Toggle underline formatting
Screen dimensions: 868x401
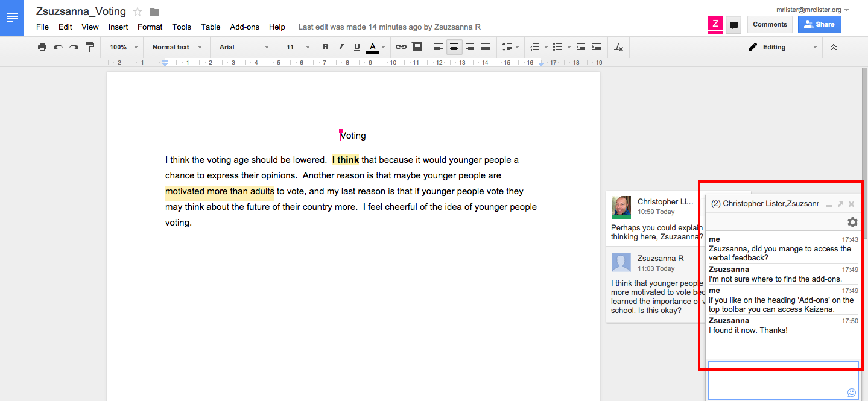coord(357,47)
